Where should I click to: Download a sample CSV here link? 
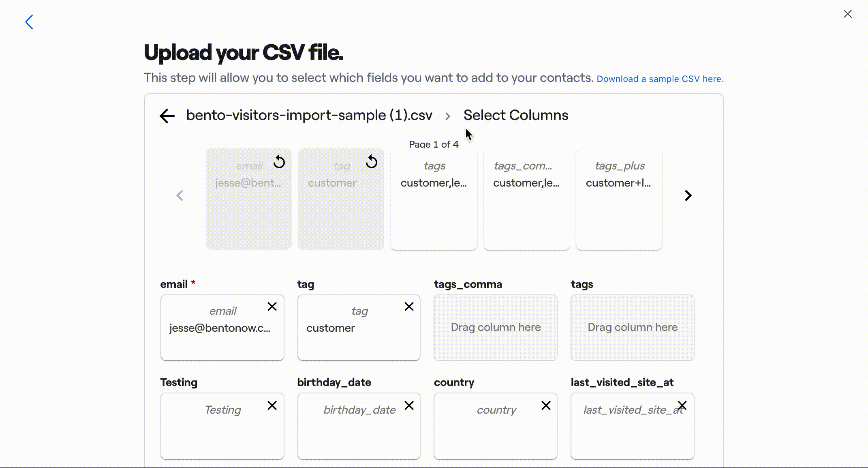pos(660,78)
